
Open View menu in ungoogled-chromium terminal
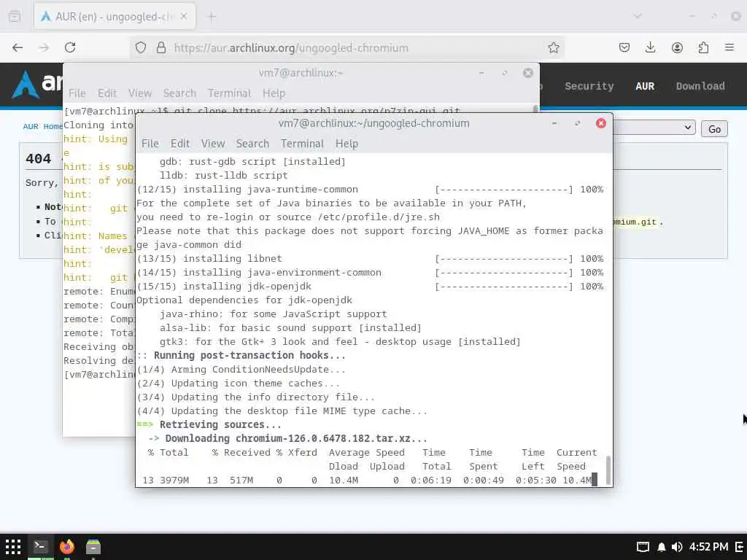point(212,144)
